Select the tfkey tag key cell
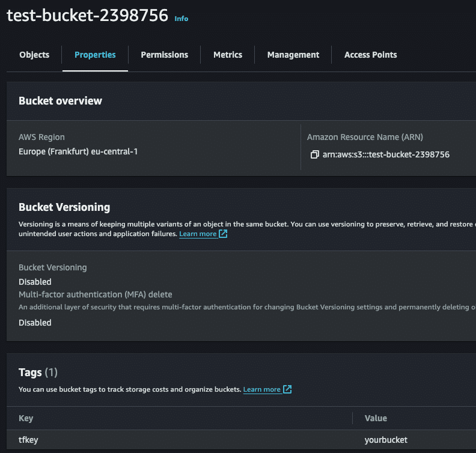476x453 pixels. [x=28, y=440]
